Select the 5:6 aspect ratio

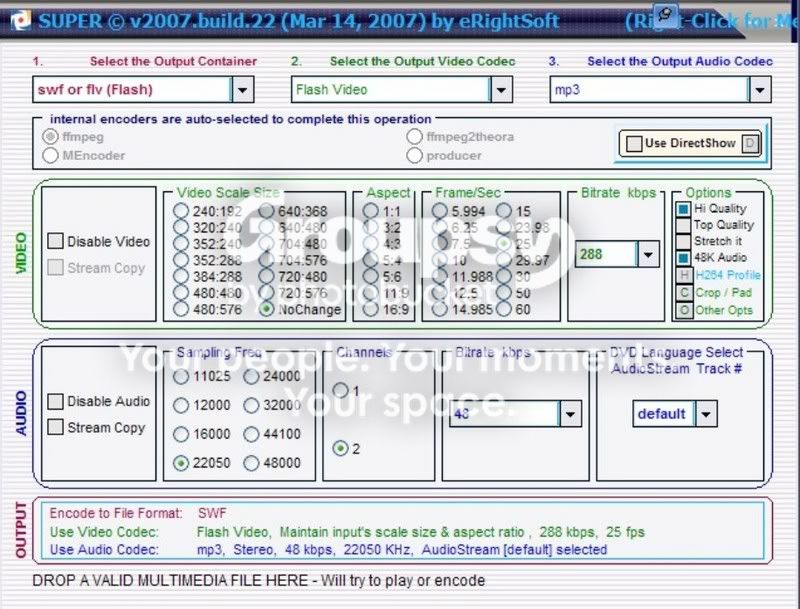point(370,276)
